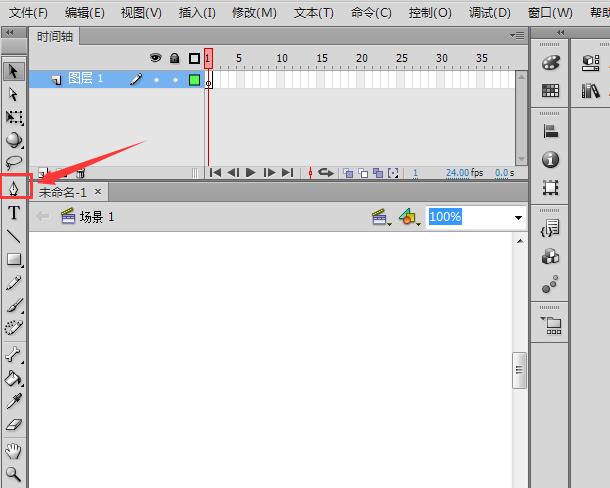Open the Motion Presets panel

550,284
